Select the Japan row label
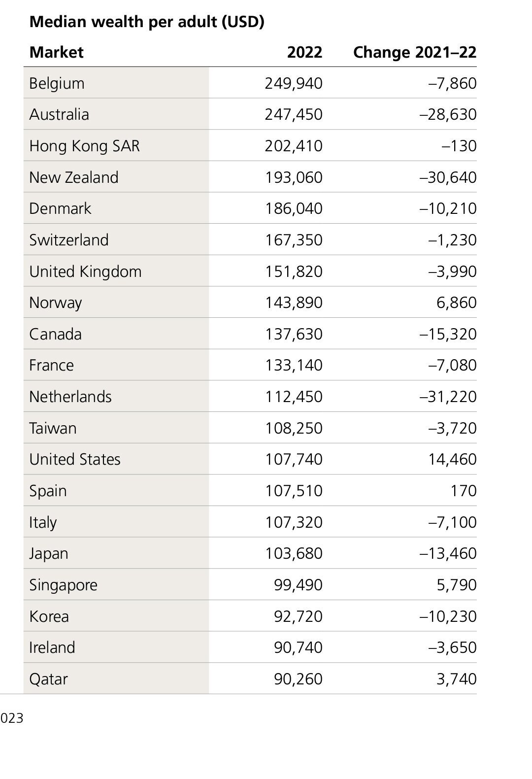532x779 pixels. click(x=49, y=553)
